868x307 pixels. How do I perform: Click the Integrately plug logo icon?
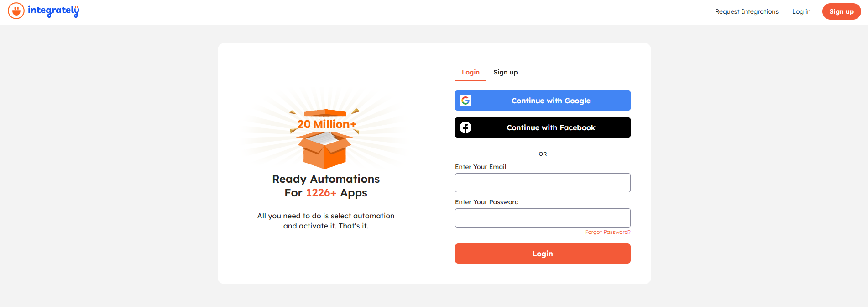point(16,11)
